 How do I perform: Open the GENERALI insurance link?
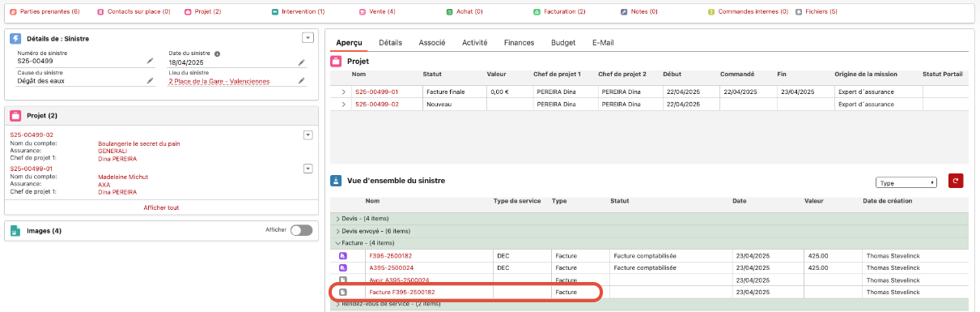[x=112, y=151]
